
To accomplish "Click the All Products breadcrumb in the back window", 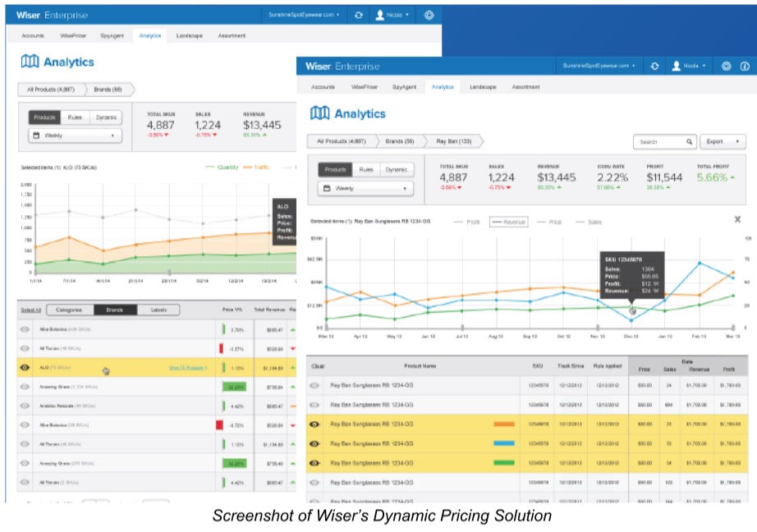I will [51, 89].
